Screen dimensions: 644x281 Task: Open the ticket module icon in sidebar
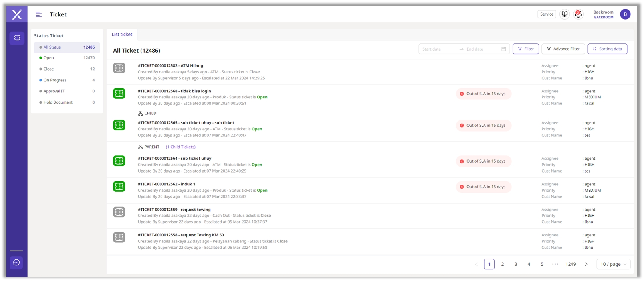(x=17, y=38)
